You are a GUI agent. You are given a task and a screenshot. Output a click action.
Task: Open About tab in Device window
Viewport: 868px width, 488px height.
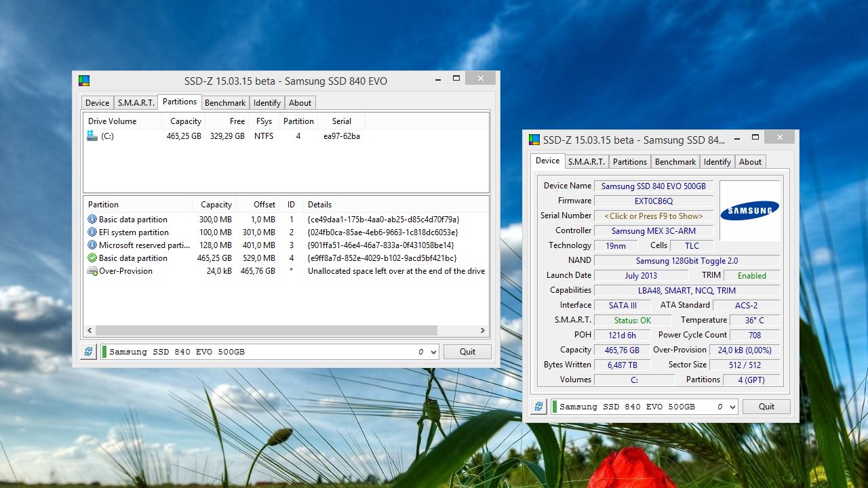pyautogui.click(x=750, y=162)
